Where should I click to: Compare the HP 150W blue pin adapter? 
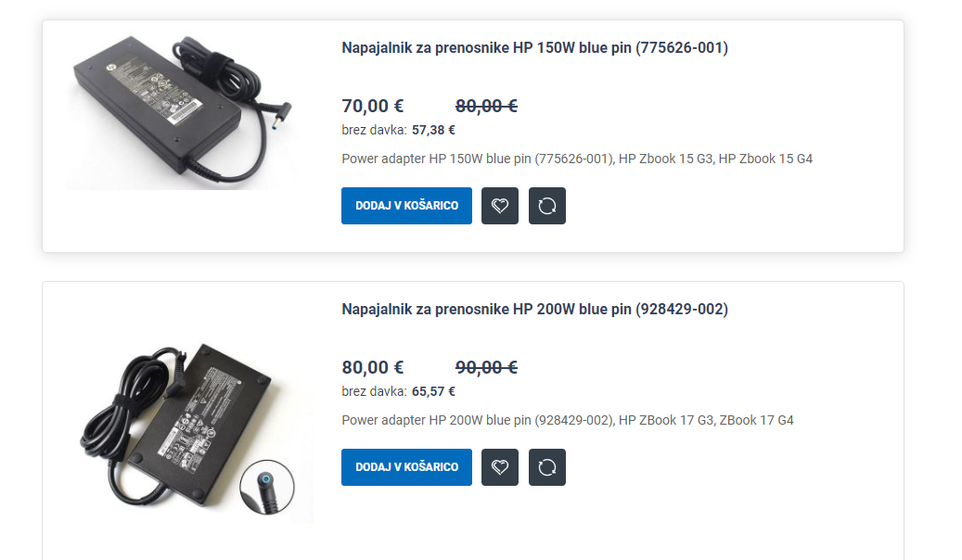pos(546,206)
